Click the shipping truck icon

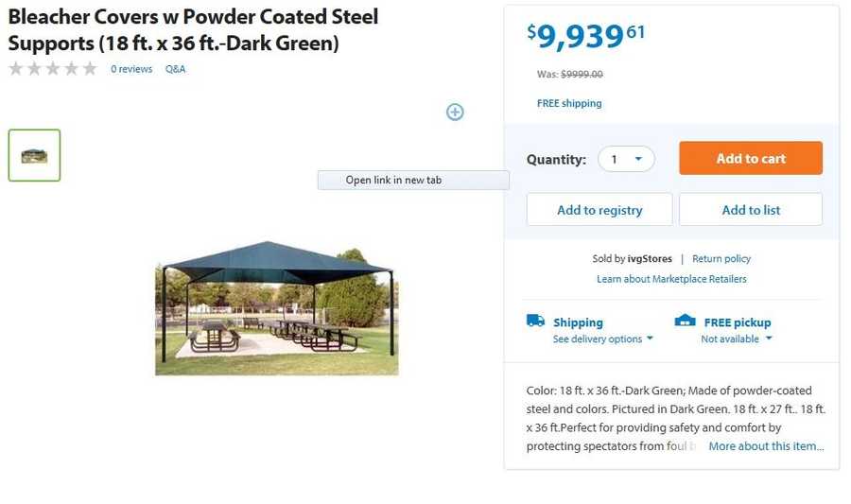[x=535, y=321]
